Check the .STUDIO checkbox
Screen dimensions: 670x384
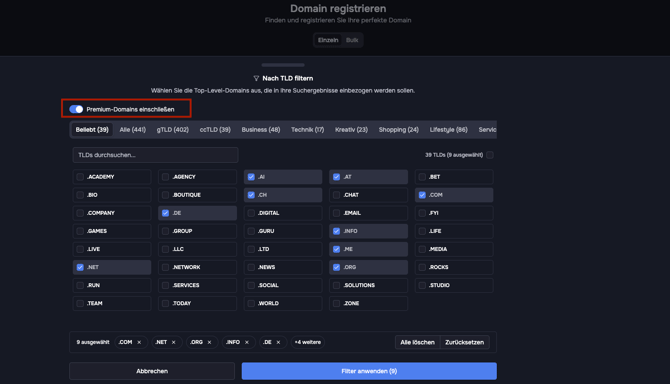click(x=422, y=285)
